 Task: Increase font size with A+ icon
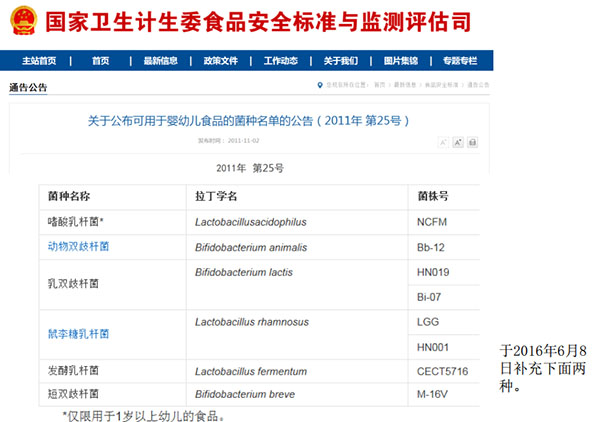[x=458, y=143]
